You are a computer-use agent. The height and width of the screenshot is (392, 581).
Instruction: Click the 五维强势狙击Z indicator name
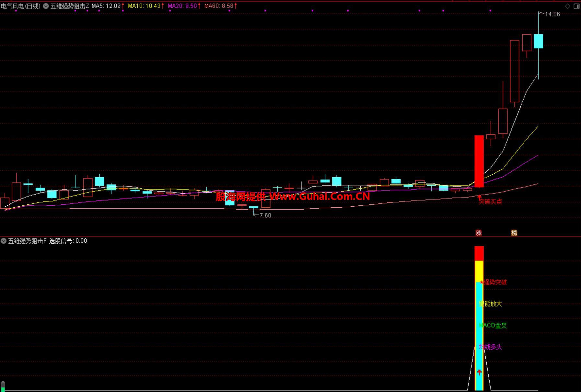(70, 6)
